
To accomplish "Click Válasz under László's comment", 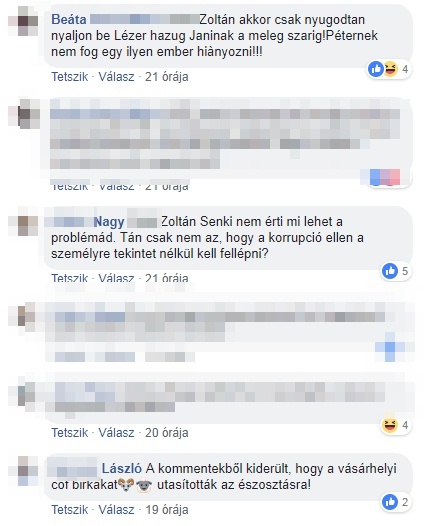I will (x=116, y=510).
